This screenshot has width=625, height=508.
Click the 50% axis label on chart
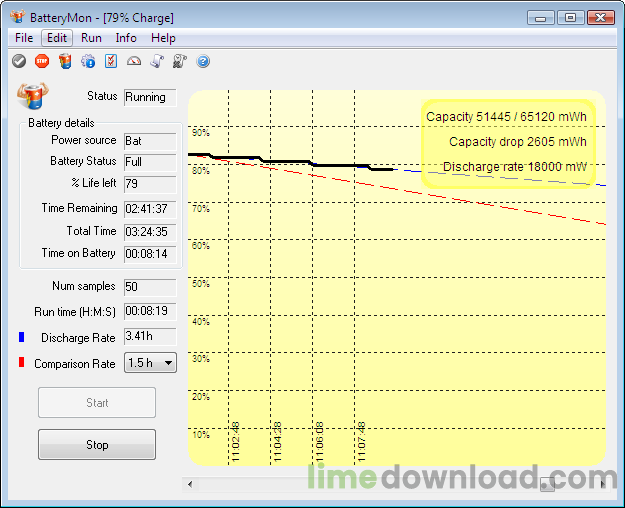(x=200, y=284)
